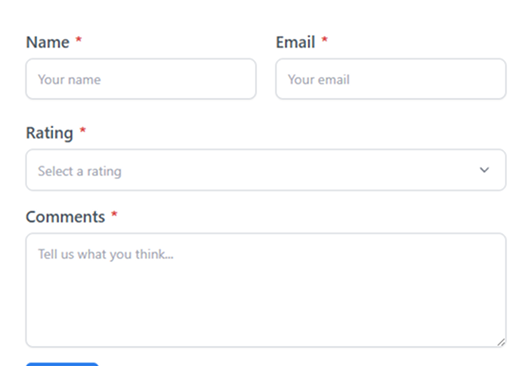The height and width of the screenshot is (366, 530).
Task: Click inside the Comments text area
Action: (x=266, y=290)
